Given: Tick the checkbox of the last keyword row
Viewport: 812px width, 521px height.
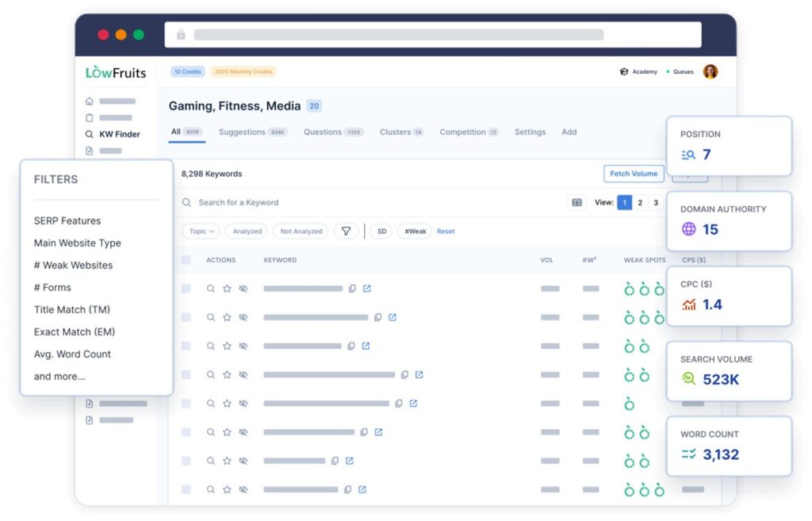Looking at the screenshot, I should tap(186, 489).
